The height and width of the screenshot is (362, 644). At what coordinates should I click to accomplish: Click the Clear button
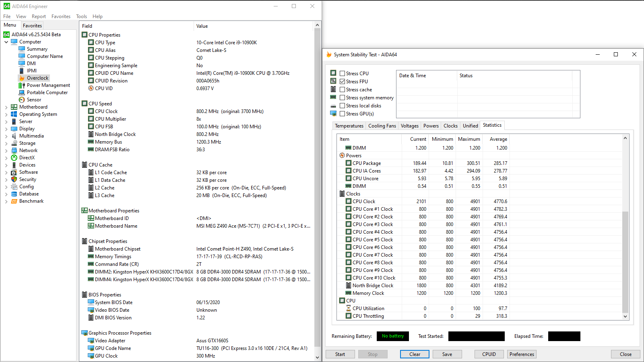coord(415,354)
